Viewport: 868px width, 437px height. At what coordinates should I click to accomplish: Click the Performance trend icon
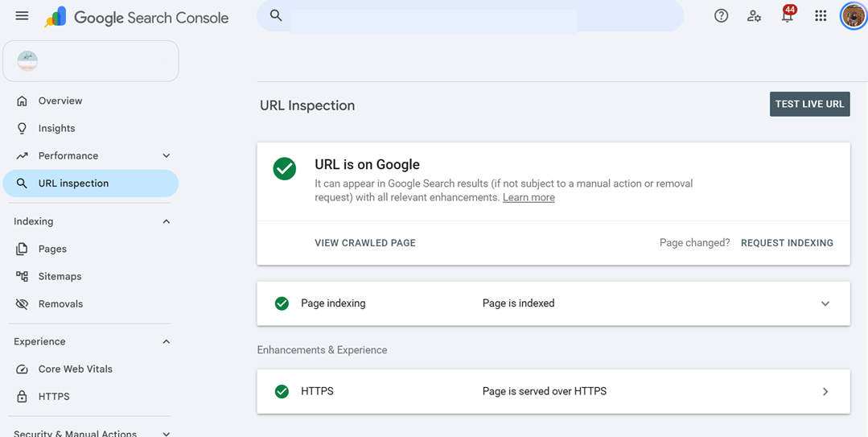[x=22, y=156]
